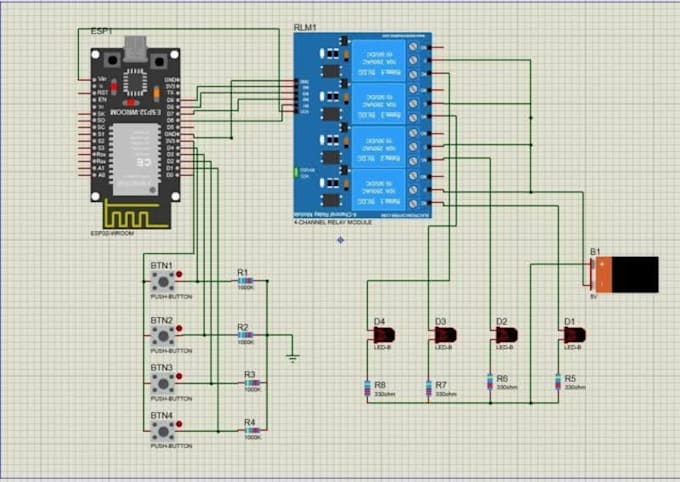Click the D1 reference label

(569, 321)
